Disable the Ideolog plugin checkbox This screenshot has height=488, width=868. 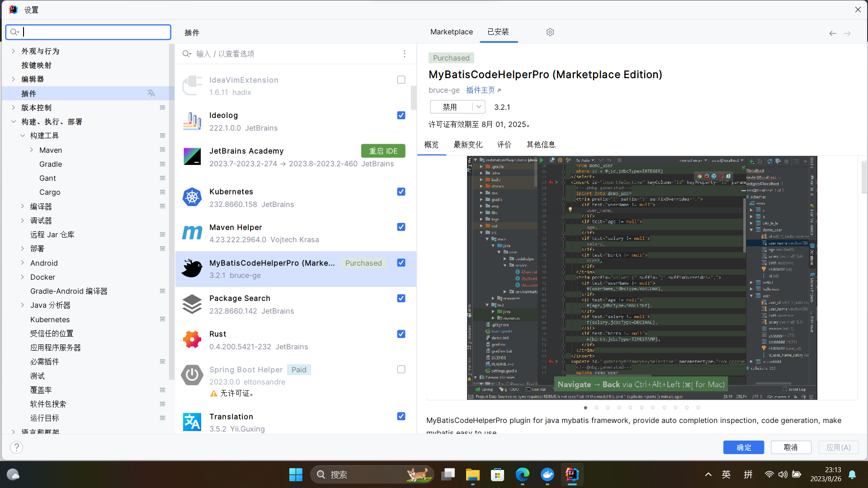(401, 115)
